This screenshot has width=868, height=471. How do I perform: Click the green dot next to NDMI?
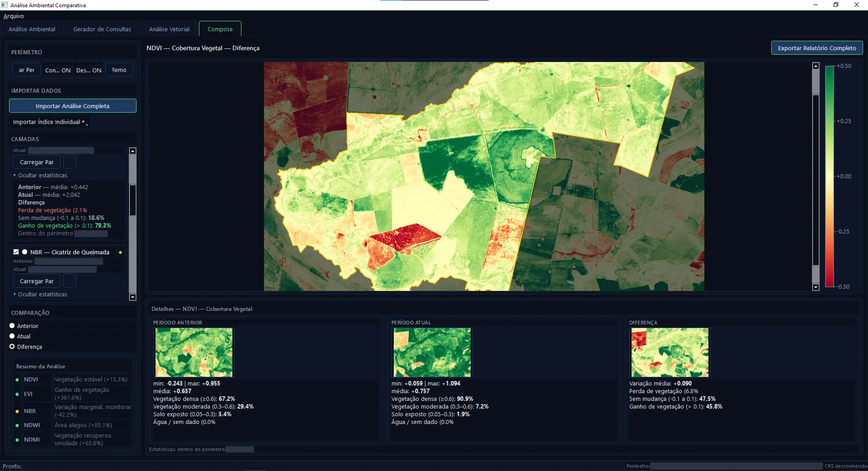(x=17, y=440)
